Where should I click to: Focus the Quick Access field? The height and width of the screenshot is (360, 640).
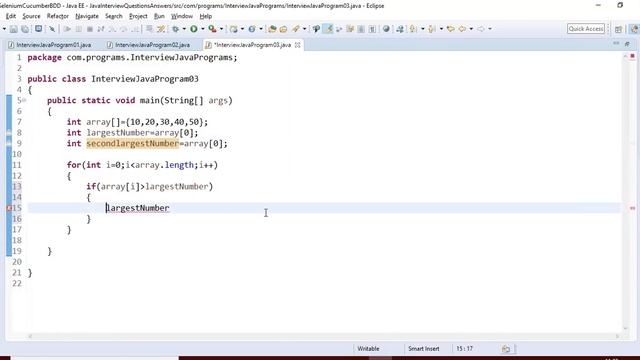586,29
